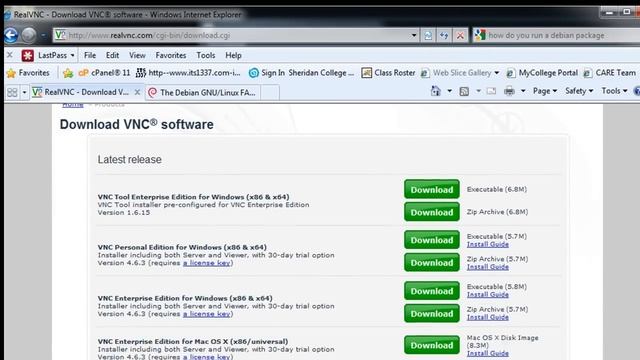Open the CARE Team bookmark
The height and width of the screenshot is (360, 640).
point(610,73)
